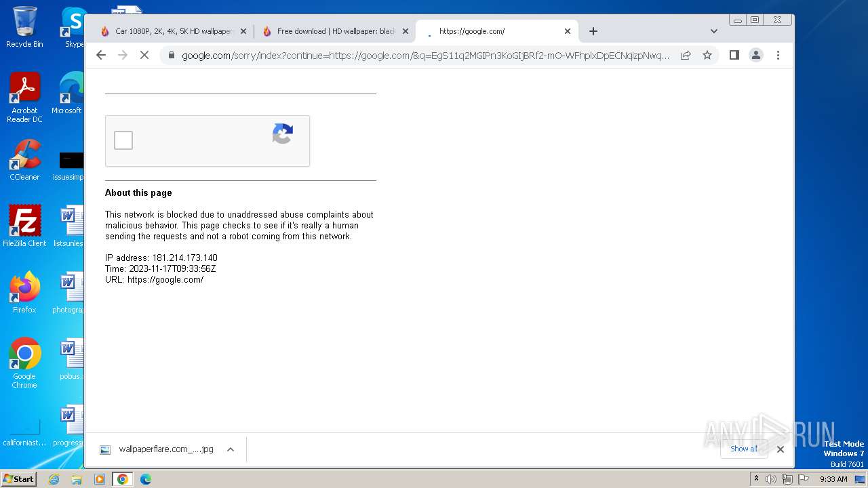Image resolution: width=868 pixels, height=488 pixels.
Task: Click the network tray icon
Action: [x=787, y=479]
